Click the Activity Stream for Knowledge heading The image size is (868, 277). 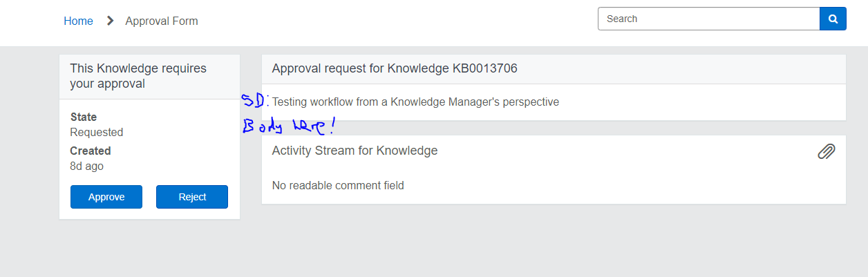355,151
